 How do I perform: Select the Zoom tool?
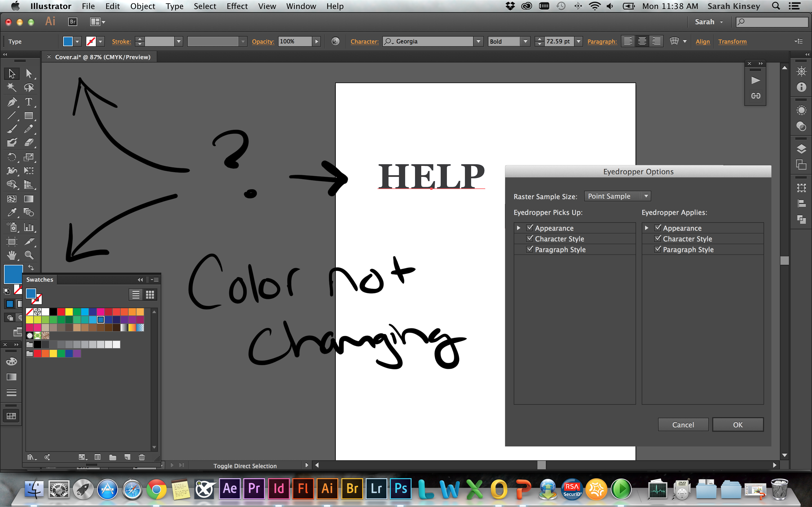click(27, 255)
